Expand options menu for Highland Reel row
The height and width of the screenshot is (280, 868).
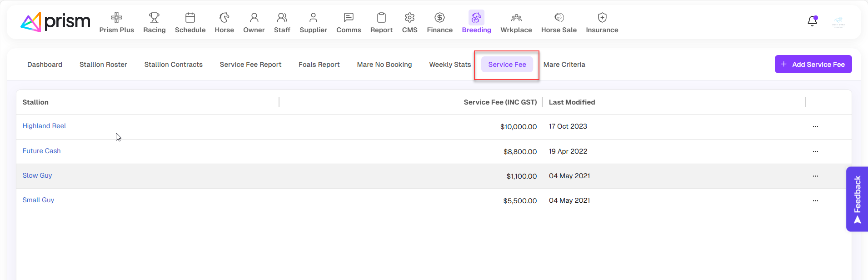pos(815,127)
